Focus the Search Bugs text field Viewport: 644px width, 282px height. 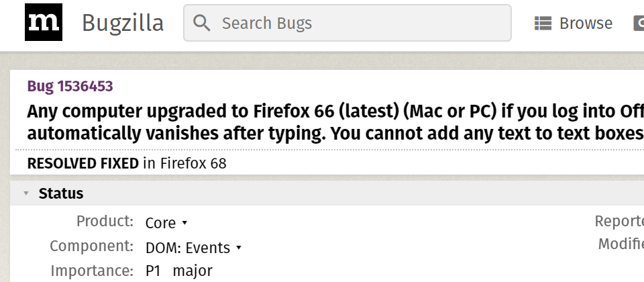click(x=347, y=23)
